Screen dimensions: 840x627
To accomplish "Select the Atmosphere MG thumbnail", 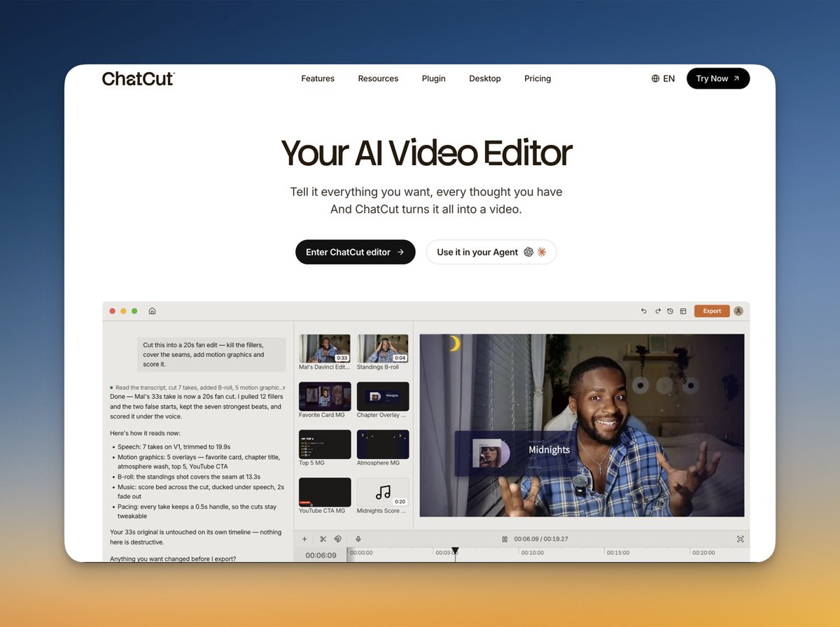I will pyautogui.click(x=383, y=444).
